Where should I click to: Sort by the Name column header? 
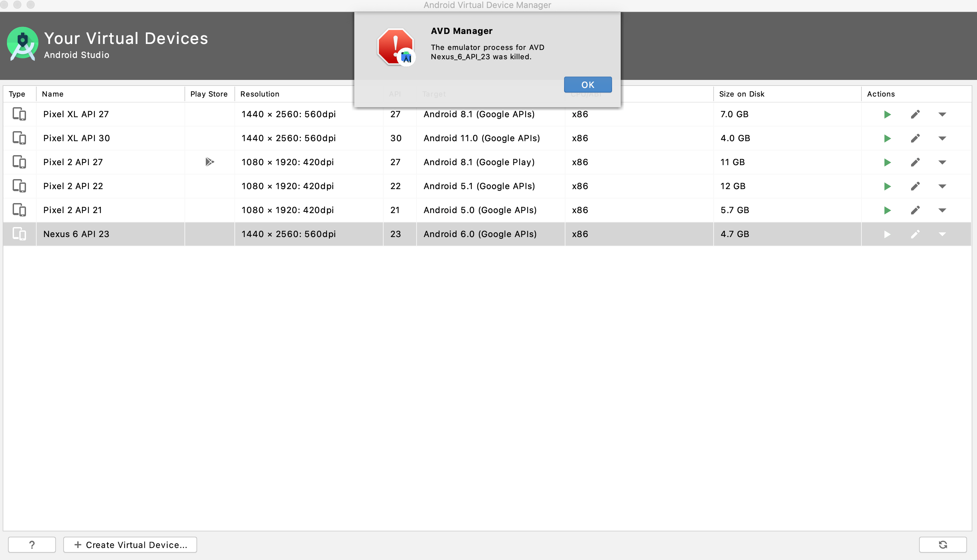(53, 94)
